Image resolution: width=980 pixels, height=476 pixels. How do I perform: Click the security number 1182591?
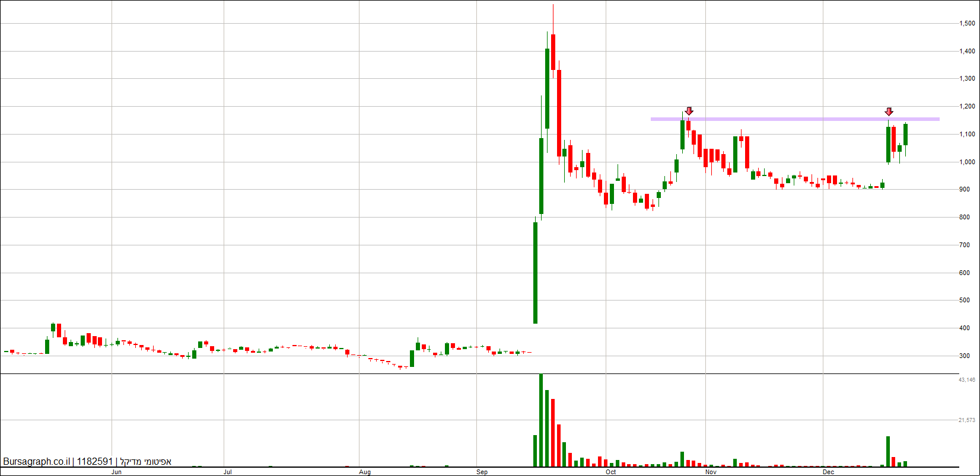tap(95, 462)
